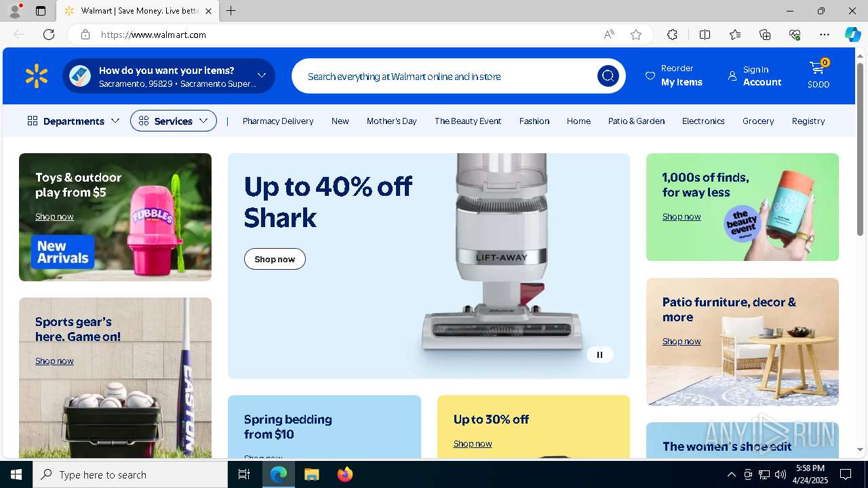Open The Beauty Event
868x488 pixels.
pyautogui.click(x=468, y=121)
